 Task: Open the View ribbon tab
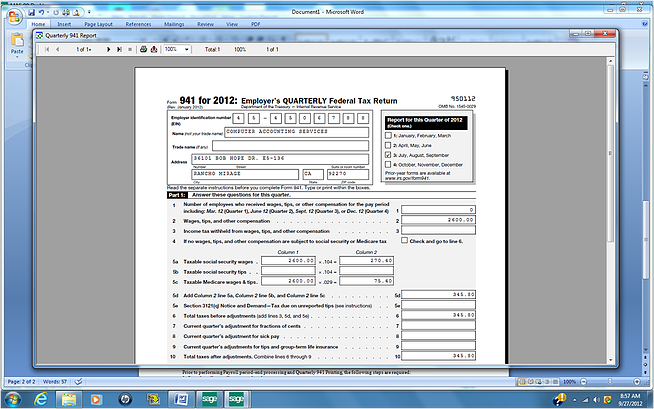[x=232, y=24]
